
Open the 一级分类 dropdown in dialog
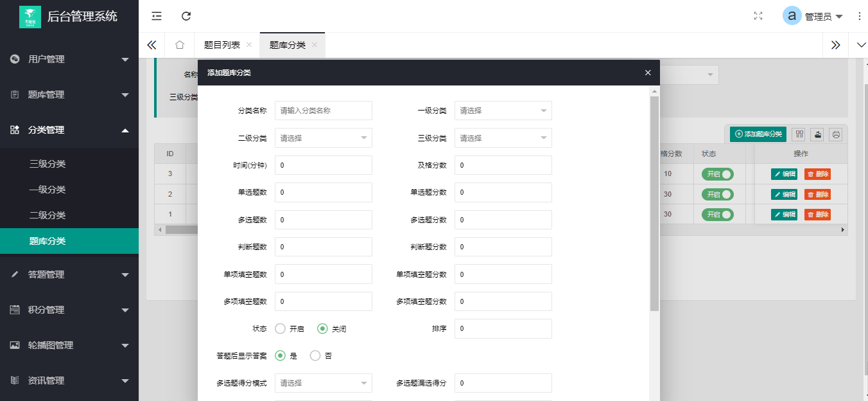tap(503, 111)
